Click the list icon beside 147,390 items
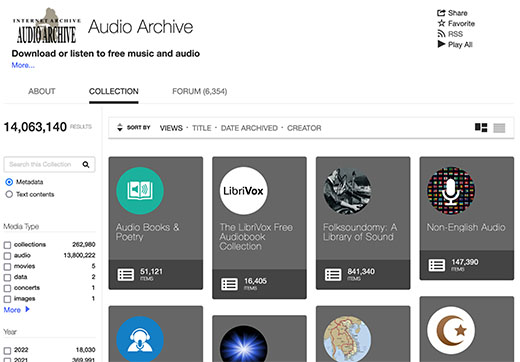The image size is (520, 362). (437, 265)
